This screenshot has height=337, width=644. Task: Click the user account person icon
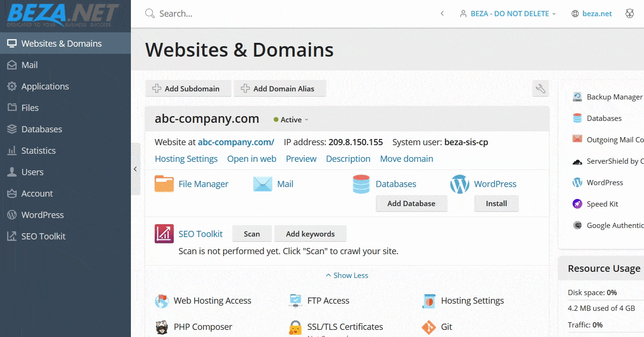463,14
